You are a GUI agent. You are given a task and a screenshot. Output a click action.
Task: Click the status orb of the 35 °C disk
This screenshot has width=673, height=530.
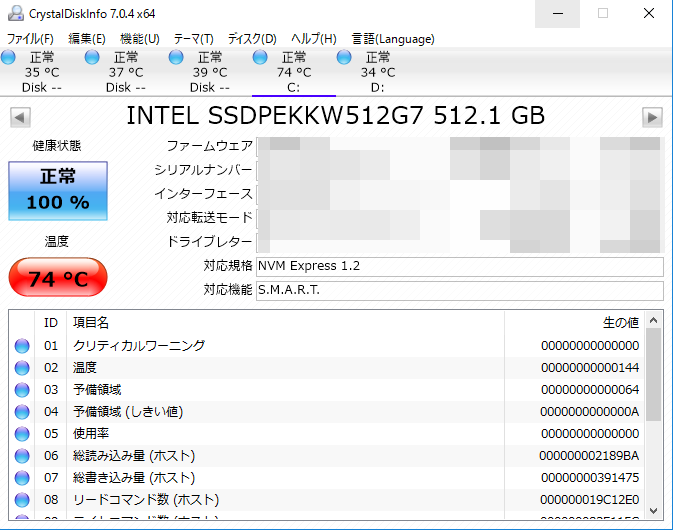click(x=8, y=57)
